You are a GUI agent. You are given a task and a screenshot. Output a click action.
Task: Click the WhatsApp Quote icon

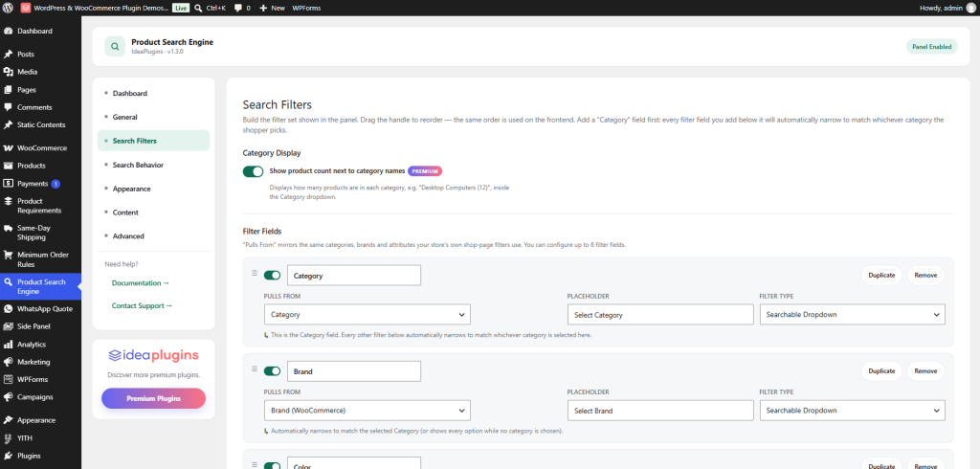(x=8, y=309)
